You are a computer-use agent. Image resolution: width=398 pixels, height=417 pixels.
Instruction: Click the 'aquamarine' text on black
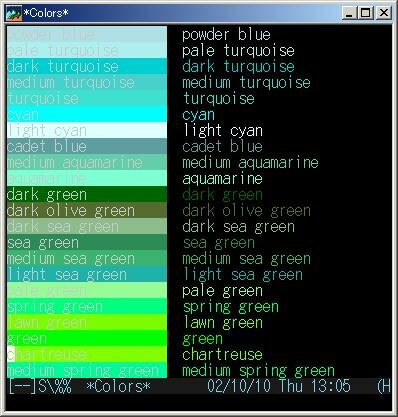pyautogui.click(x=222, y=179)
